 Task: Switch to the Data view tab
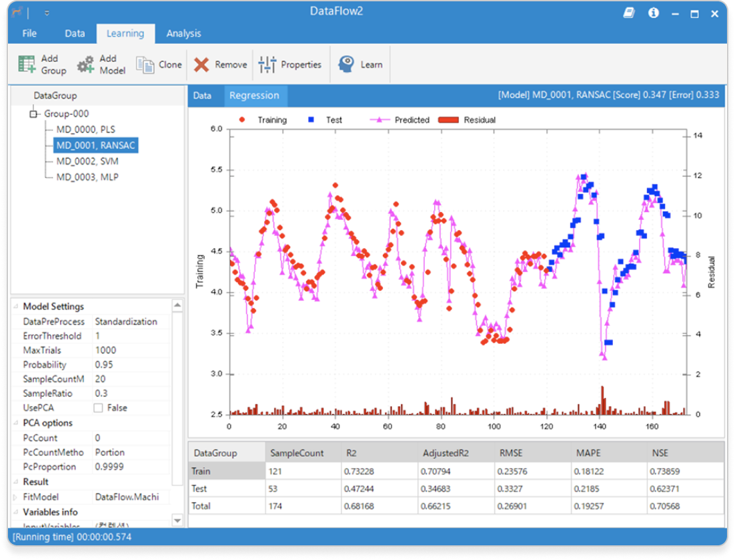202,95
